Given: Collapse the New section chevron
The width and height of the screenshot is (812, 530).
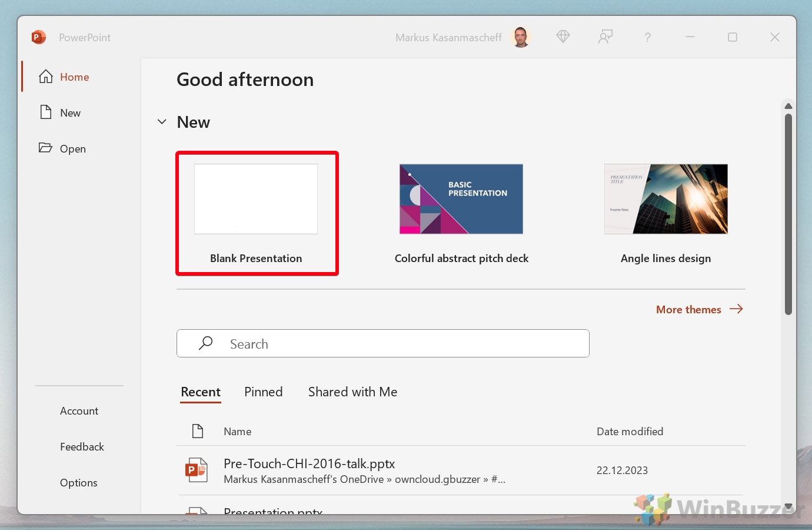Looking at the screenshot, I should (162, 122).
